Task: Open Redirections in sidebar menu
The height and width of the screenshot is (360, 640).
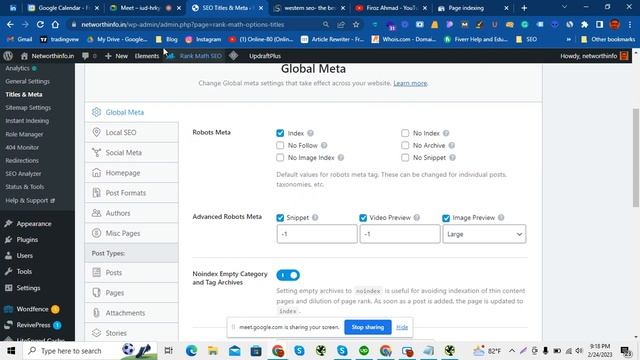Action: click(22, 160)
